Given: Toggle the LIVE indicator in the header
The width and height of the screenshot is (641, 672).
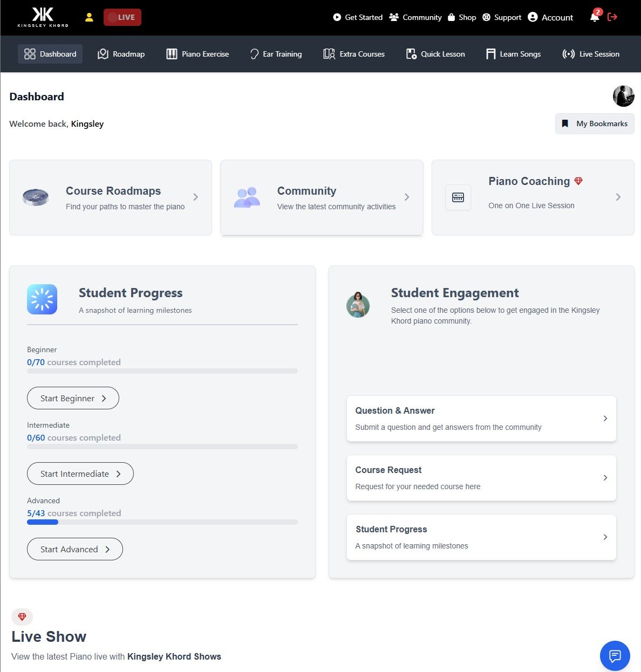Looking at the screenshot, I should tap(122, 17).
